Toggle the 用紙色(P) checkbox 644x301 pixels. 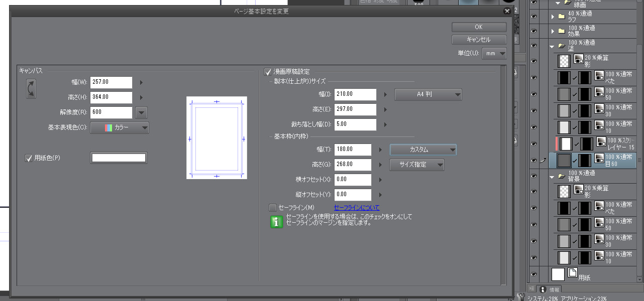[29, 158]
